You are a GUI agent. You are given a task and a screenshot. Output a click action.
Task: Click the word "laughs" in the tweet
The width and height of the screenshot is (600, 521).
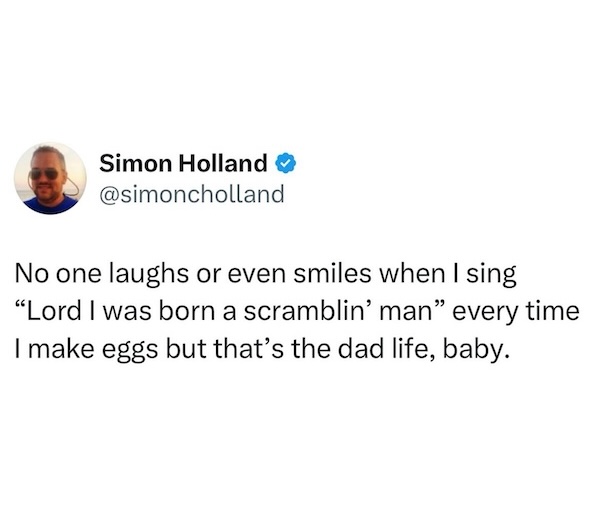[x=149, y=275]
